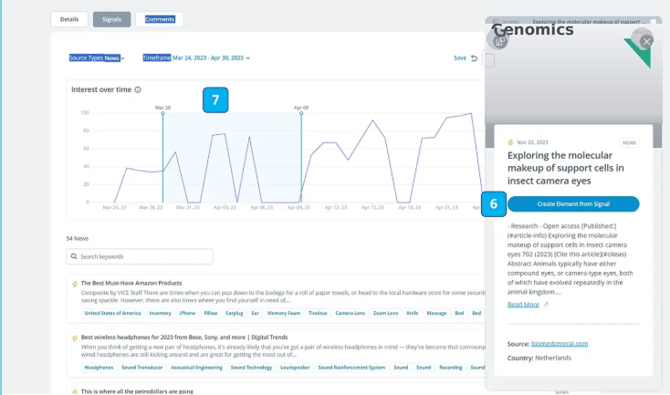The height and width of the screenshot is (395, 670).
Task: Click Create Element from Signal button
Action: (x=573, y=204)
